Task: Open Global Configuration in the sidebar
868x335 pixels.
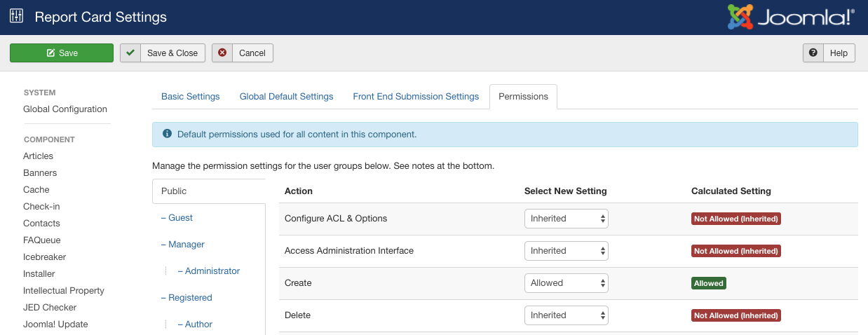Action: click(65, 109)
